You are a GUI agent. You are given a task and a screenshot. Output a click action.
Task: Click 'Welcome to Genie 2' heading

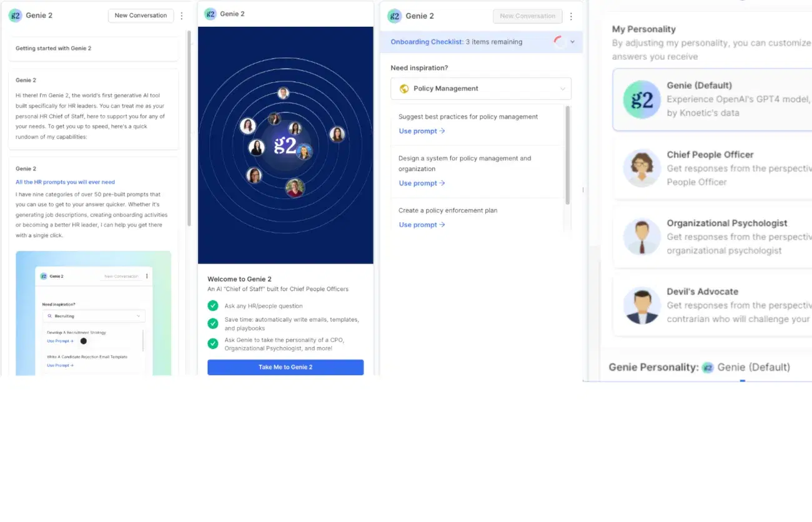point(239,279)
